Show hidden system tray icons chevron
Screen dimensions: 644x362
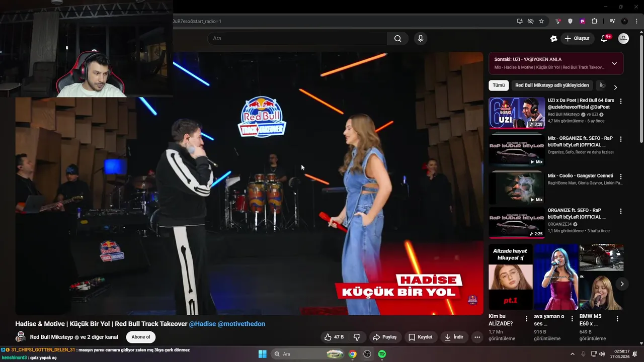572,354
